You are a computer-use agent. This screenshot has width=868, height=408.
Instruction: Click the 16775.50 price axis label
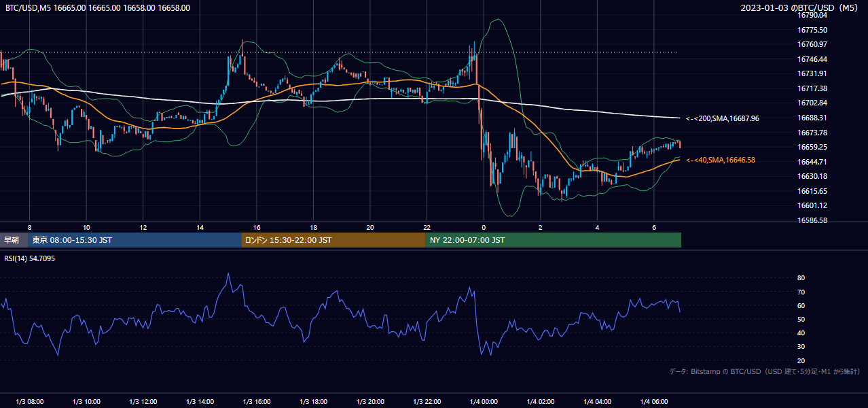(812, 30)
